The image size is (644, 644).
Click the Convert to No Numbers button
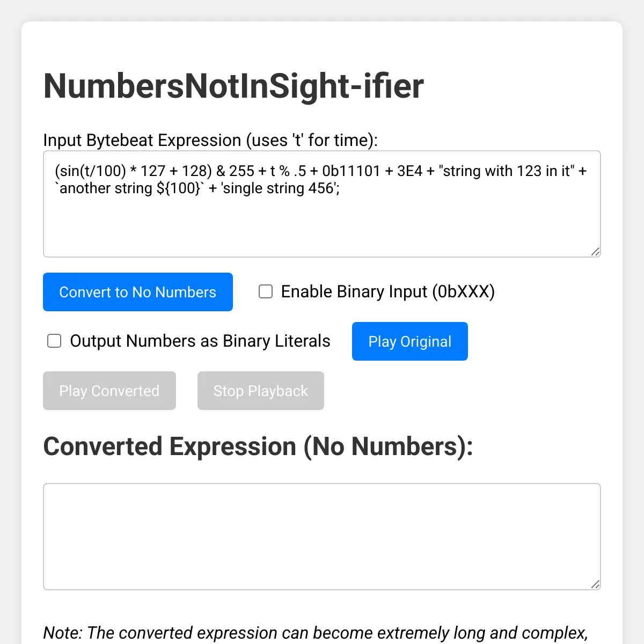[x=138, y=292]
